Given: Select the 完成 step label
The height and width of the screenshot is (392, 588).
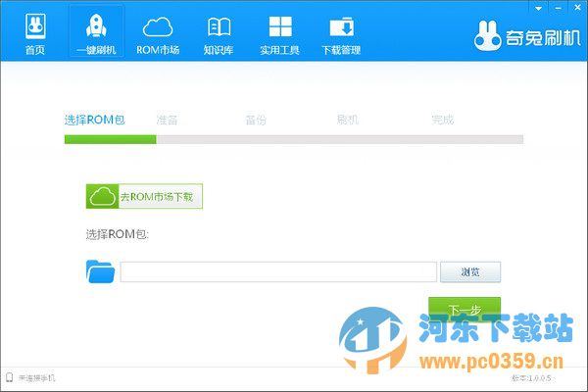Looking at the screenshot, I should tap(443, 120).
